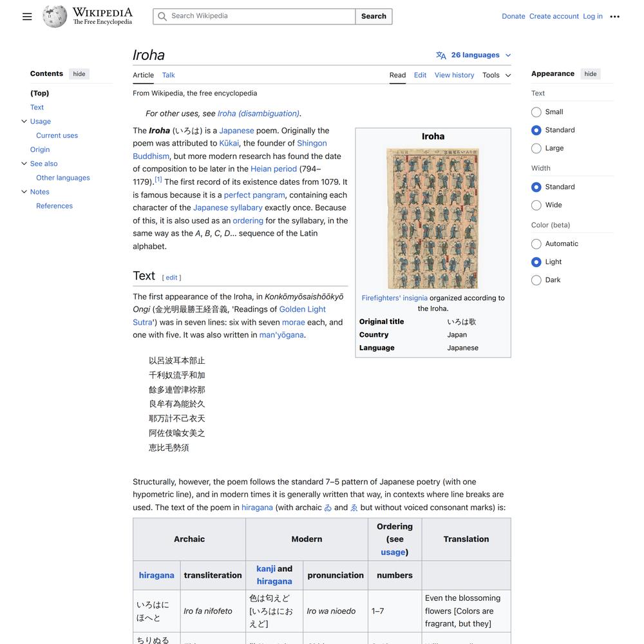Click the magnifier icon in search box
The height and width of the screenshot is (644, 644).
coord(162,17)
